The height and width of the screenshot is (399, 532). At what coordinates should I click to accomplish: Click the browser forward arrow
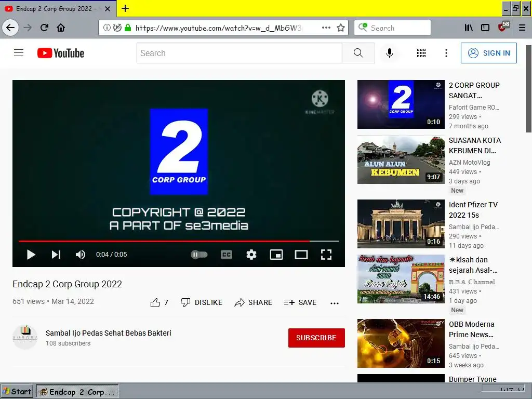pos(28,28)
